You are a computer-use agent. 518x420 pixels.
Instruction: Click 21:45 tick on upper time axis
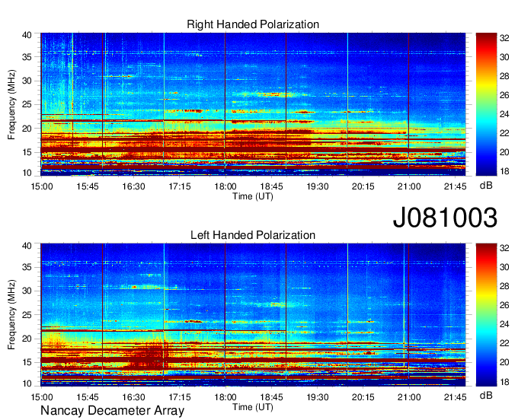[x=456, y=186]
